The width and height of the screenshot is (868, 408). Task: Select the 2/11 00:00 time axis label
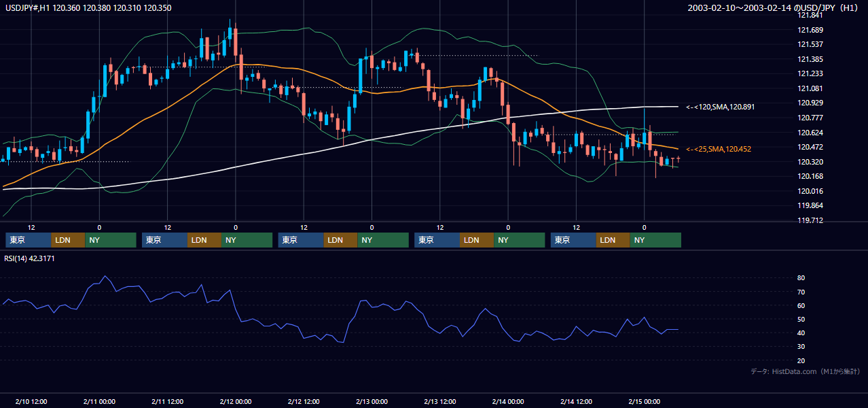pos(99,401)
